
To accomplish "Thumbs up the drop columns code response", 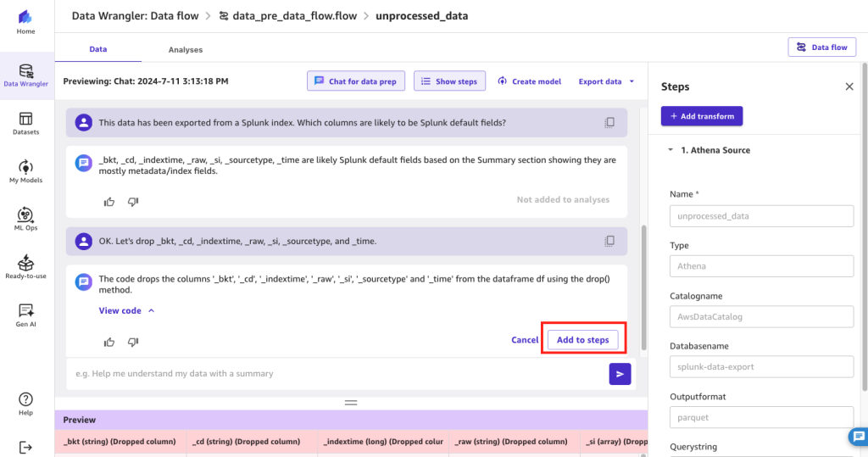I will point(109,342).
